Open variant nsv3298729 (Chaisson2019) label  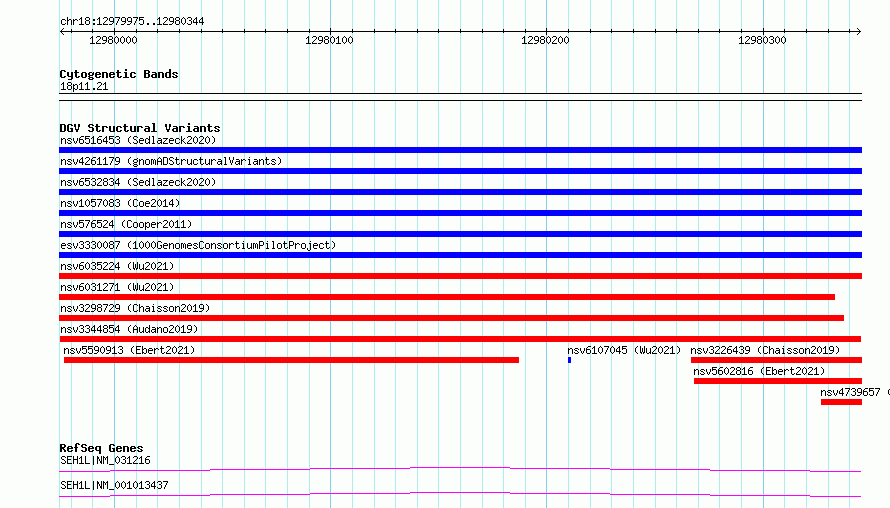[x=135, y=308]
